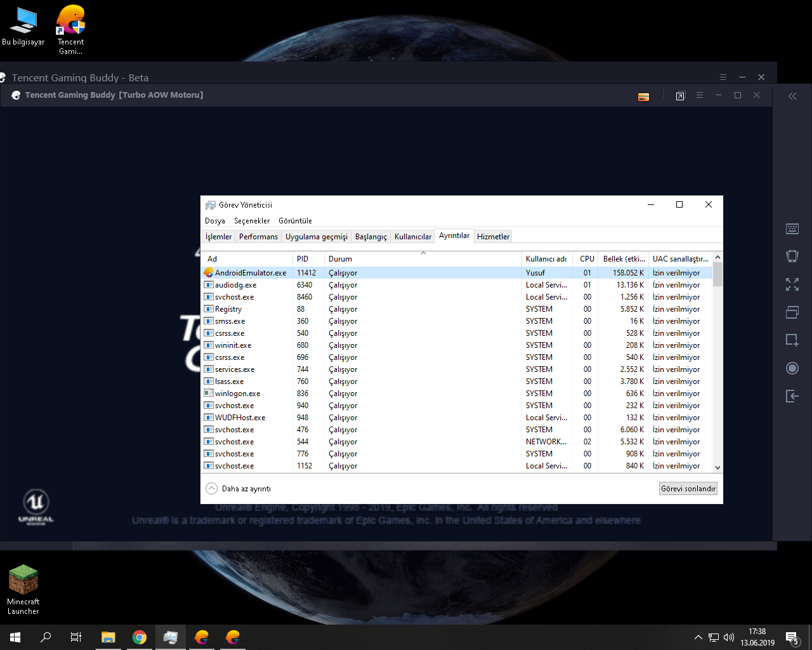Start screen recording in Gaming Buddy sidebar
Viewport: 812px width, 650px height.
(792, 368)
